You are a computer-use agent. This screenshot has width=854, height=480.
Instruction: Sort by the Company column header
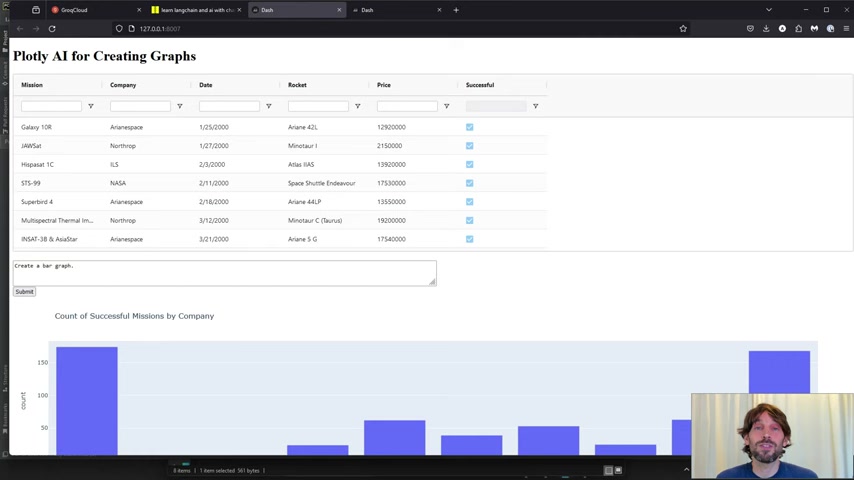pyautogui.click(x=123, y=85)
